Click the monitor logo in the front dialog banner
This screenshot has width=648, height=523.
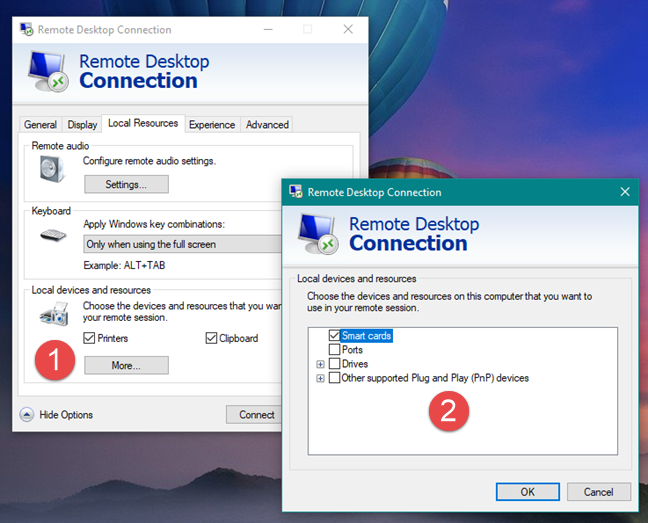click(x=318, y=234)
